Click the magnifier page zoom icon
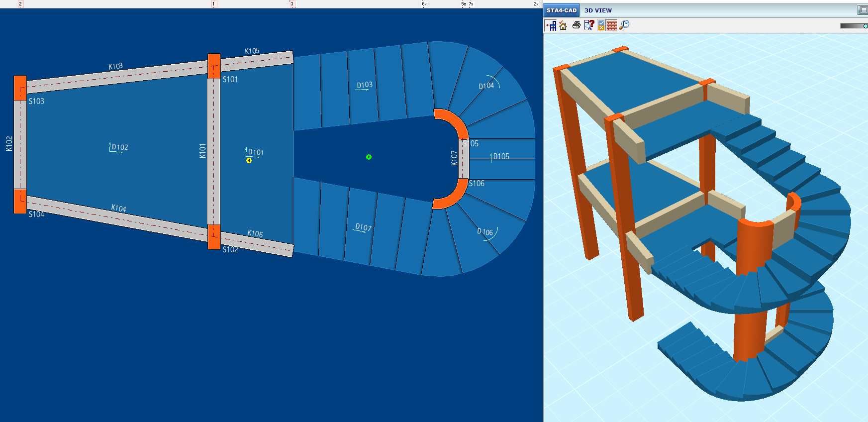This screenshot has height=422, width=868. coord(624,25)
